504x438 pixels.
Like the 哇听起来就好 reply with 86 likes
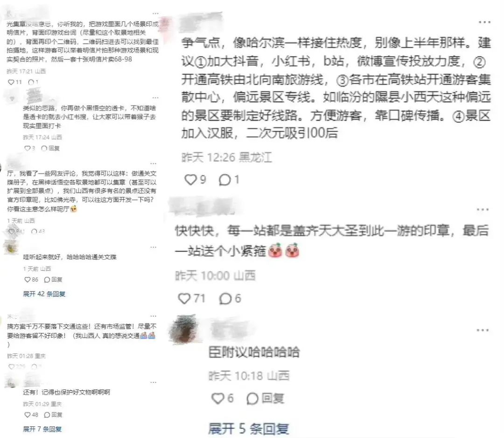tap(28, 279)
